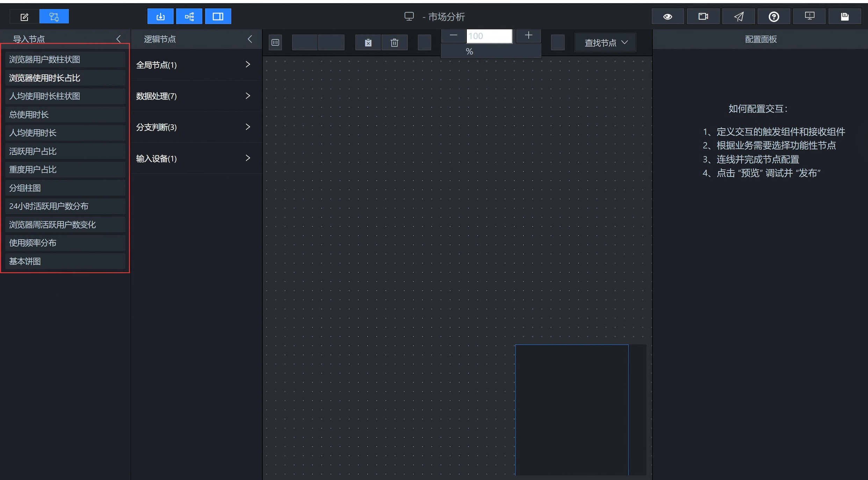This screenshot has height=480, width=868.
Task: Click the monitor icon beside 市场分析 title
Action: (x=409, y=16)
